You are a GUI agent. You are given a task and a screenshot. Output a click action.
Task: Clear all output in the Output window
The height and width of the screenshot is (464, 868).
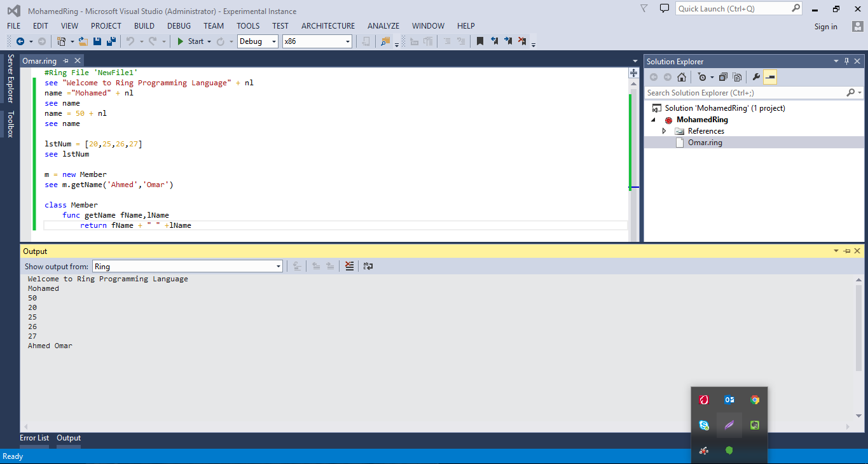pos(349,266)
